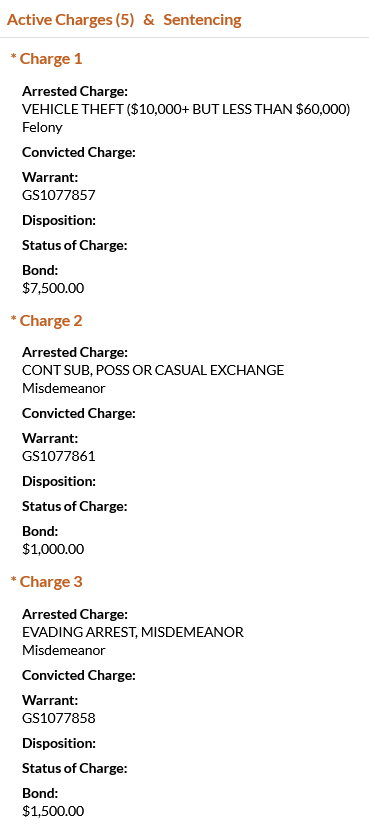Select the $1,500.00 bond amount

pos(53,811)
